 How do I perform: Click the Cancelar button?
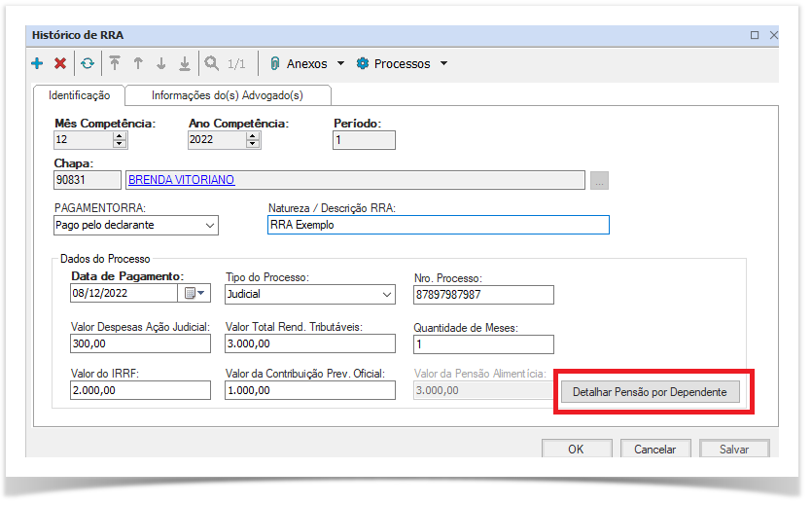(x=655, y=450)
